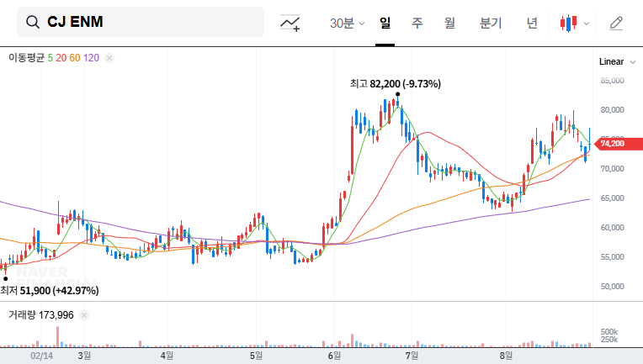
Task: Open the add indicator chart icon
Action: [290, 23]
